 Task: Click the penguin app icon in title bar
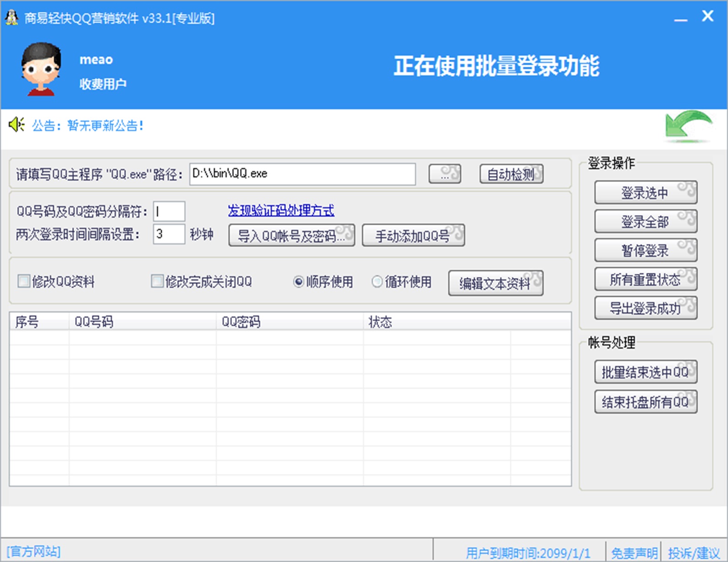coord(11,18)
